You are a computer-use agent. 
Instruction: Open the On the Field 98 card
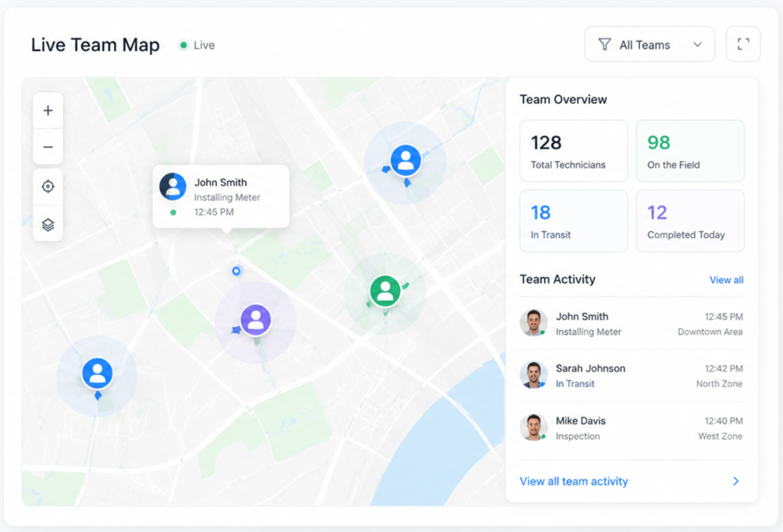click(690, 151)
